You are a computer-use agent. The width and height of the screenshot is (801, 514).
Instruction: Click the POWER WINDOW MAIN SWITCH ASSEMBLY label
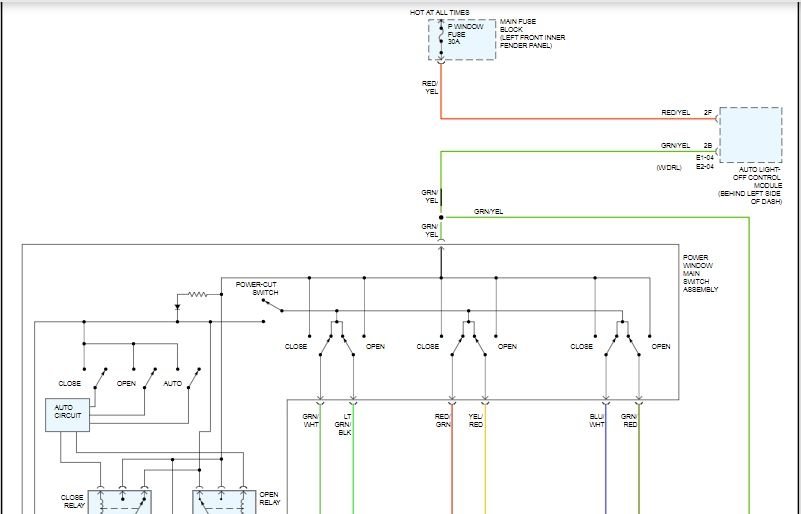(x=701, y=273)
